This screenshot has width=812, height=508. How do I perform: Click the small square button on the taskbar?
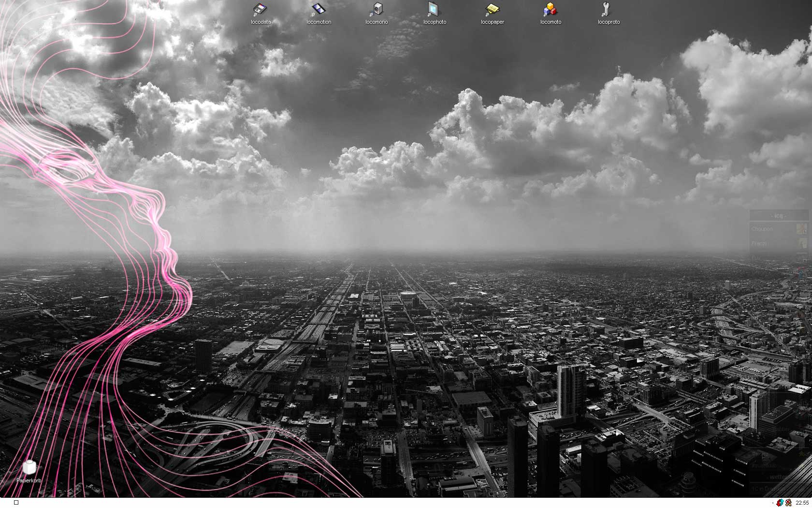(16, 503)
